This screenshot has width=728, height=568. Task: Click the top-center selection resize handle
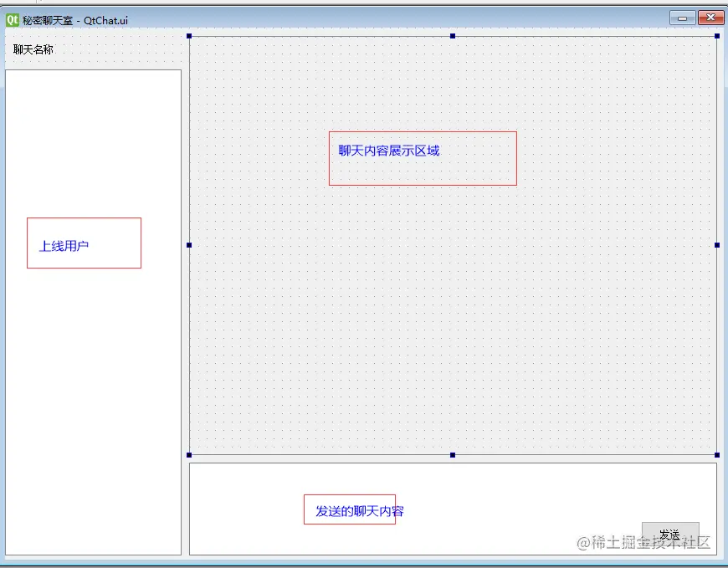(453, 36)
